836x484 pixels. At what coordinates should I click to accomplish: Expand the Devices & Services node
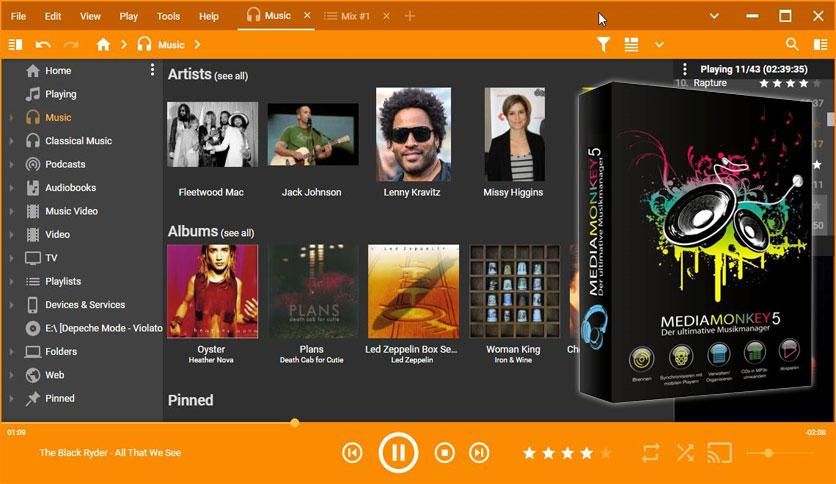coord(12,305)
